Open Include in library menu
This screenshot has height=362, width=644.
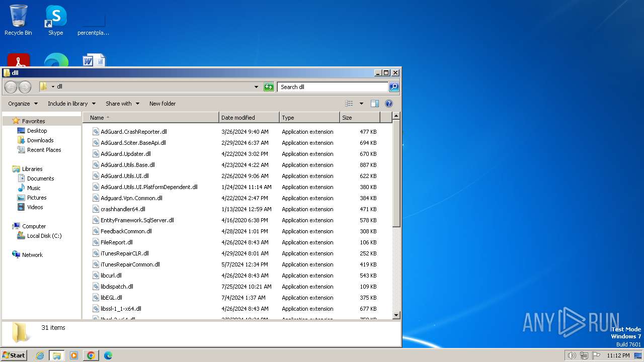click(71, 104)
